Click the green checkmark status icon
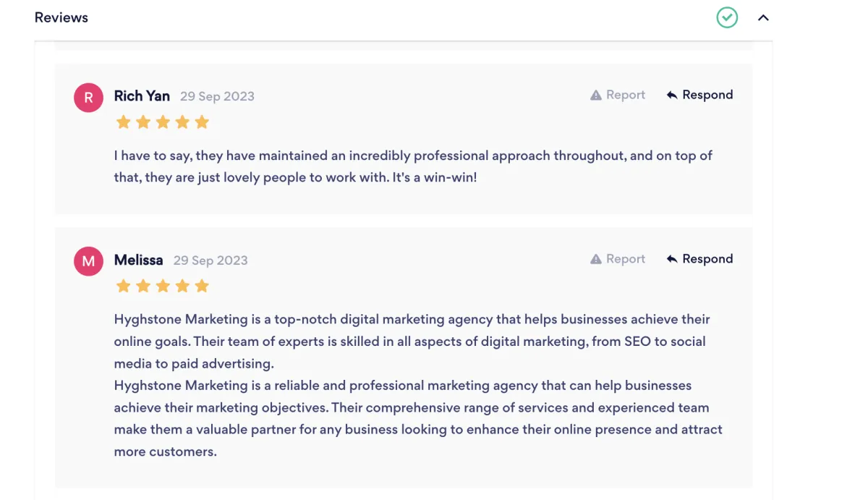This screenshot has height=500, width=868. (x=727, y=17)
